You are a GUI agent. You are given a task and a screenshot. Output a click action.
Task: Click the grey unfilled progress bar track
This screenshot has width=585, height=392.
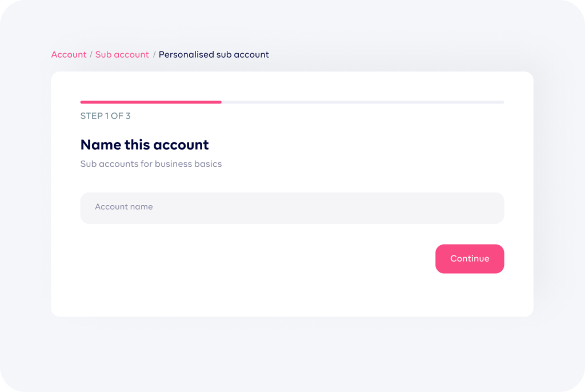(x=363, y=102)
